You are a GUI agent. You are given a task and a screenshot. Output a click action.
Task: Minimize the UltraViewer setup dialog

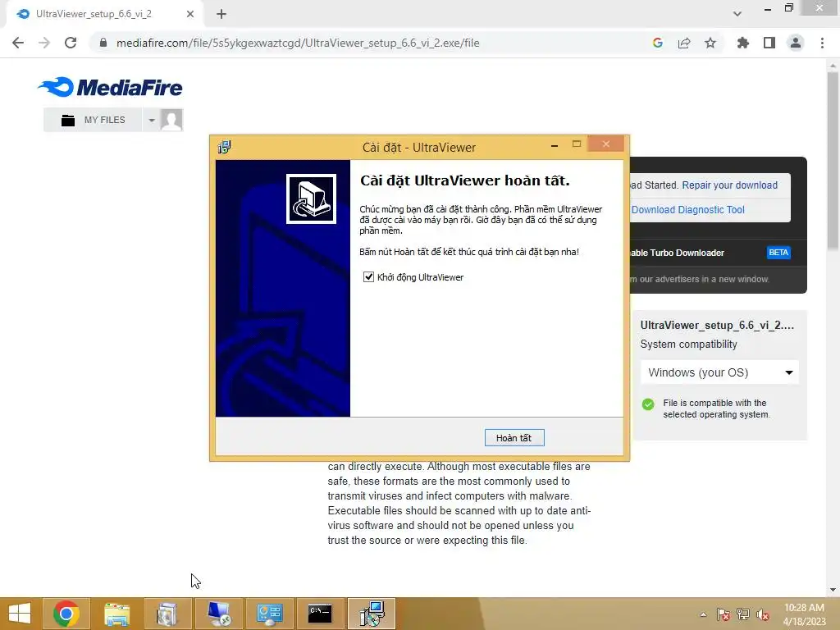coord(555,145)
